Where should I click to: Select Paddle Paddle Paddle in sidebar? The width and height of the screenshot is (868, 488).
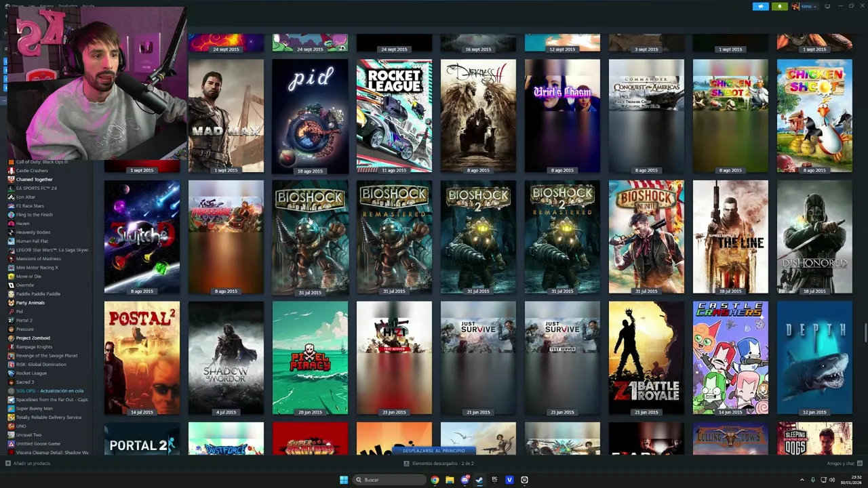pyautogui.click(x=38, y=294)
